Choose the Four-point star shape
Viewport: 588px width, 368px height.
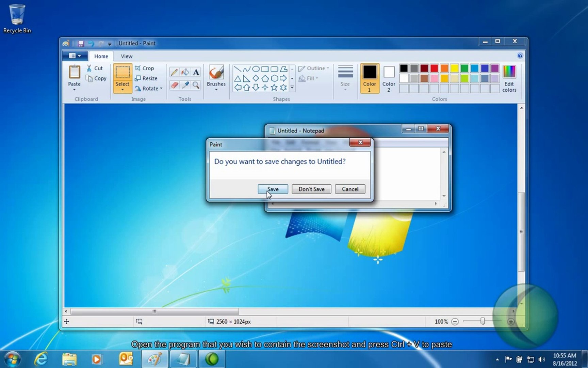coord(265,88)
